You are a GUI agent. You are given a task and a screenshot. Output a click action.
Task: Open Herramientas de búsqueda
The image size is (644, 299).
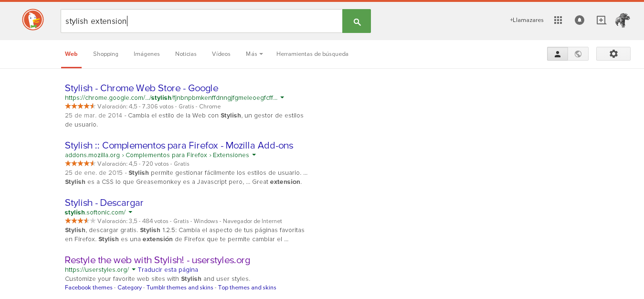tap(312, 54)
